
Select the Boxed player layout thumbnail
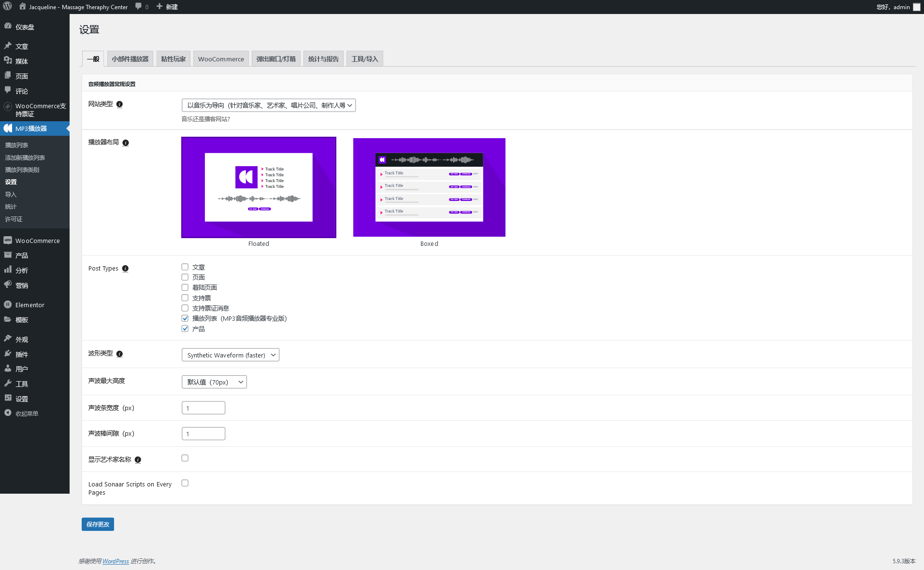(429, 187)
